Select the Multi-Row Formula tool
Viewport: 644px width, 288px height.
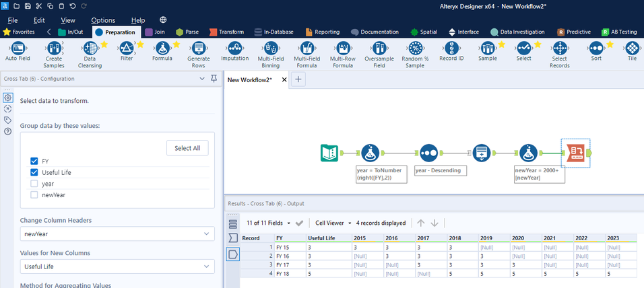[x=342, y=55]
